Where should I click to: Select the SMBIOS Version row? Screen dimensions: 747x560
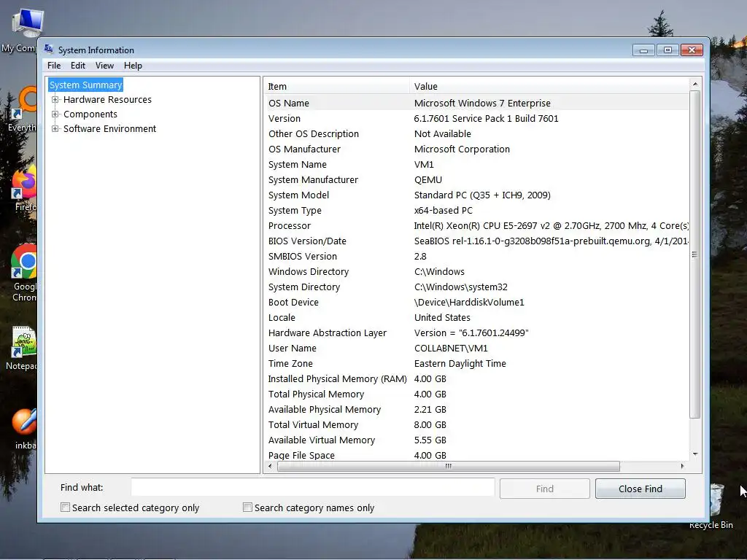(476, 256)
